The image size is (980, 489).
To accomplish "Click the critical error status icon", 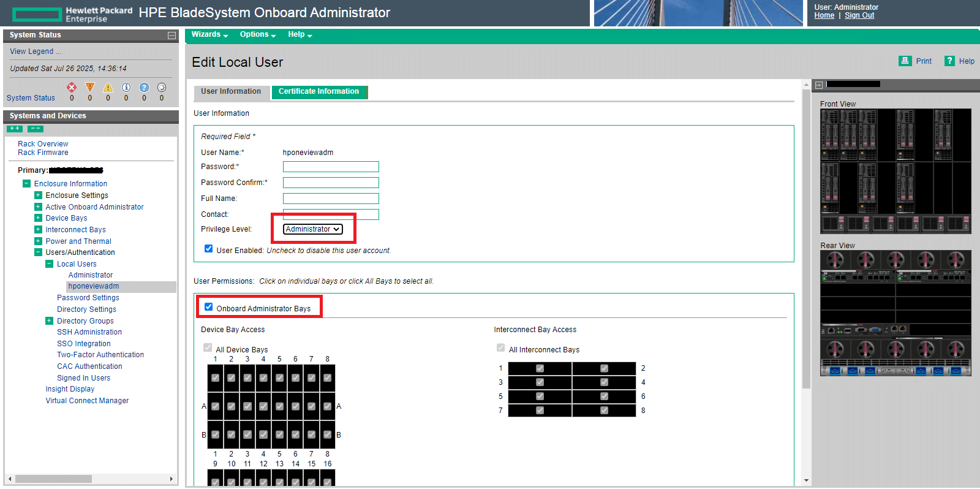I will click(x=72, y=88).
